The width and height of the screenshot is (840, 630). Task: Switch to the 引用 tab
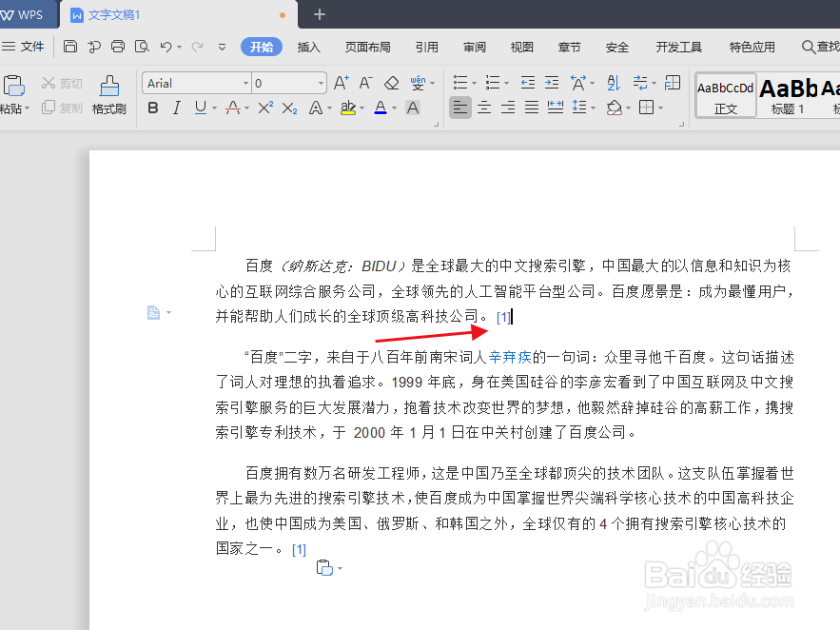pos(427,48)
